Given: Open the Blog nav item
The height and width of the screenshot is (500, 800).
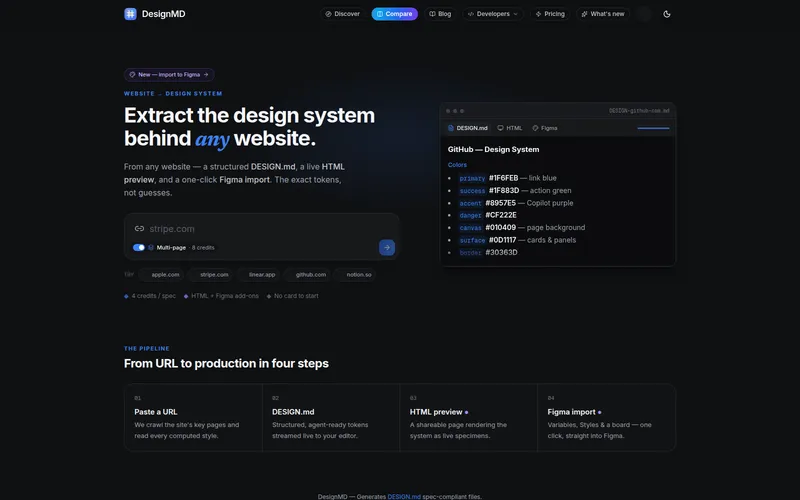Looking at the screenshot, I should tap(440, 14).
